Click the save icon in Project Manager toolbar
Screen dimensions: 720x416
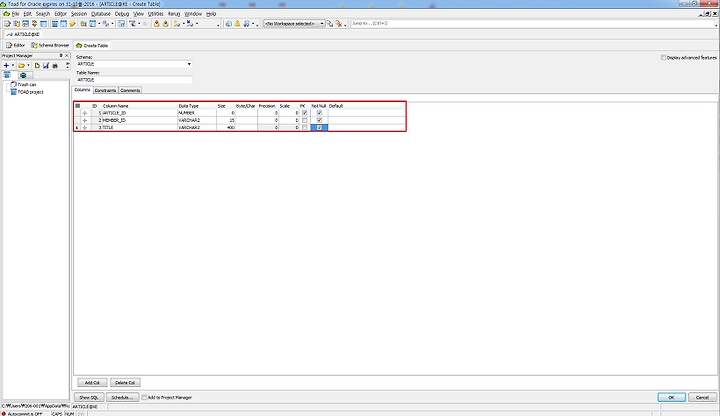pyautogui.click(x=46, y=66)
